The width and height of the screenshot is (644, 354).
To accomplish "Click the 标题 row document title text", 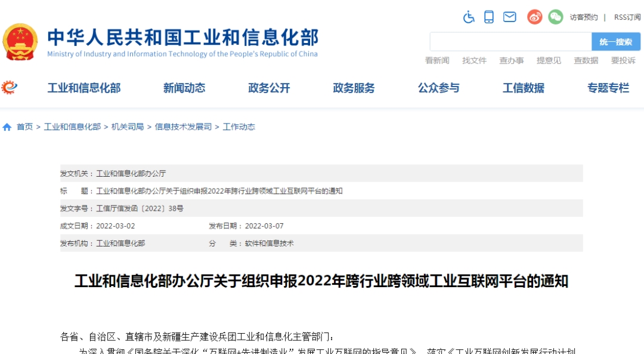I will [219, 191].
